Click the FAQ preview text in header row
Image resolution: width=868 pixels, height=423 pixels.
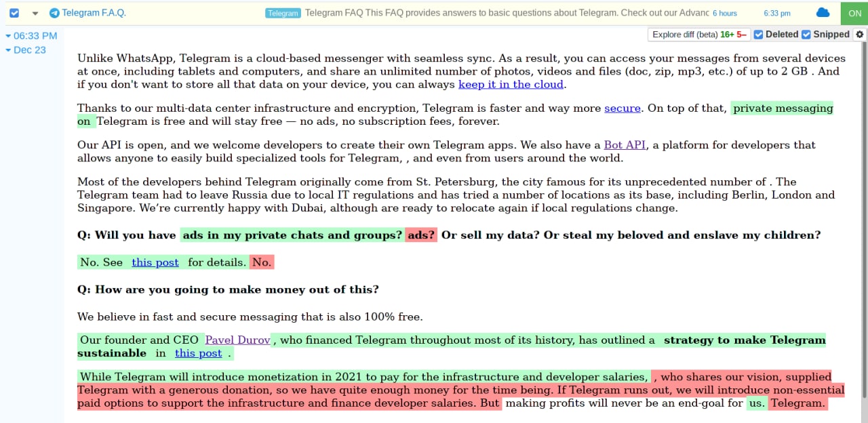pyautogui.click(x=507, y=13)
